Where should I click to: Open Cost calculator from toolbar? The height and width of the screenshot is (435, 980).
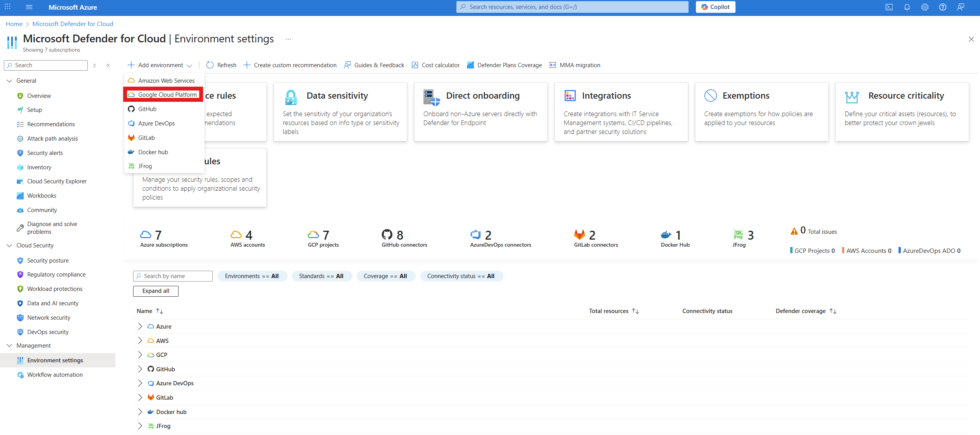click(435, 65)
